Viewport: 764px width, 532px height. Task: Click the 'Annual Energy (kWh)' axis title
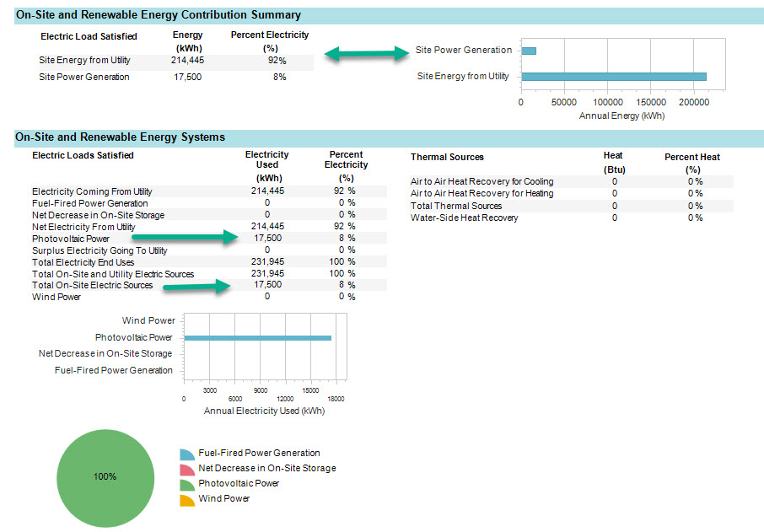(621, 116)
